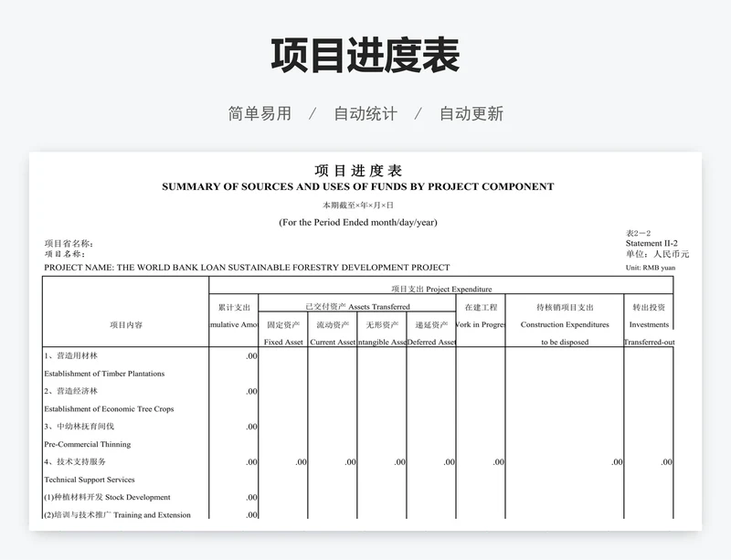The image size is (731, 560).
Task: Click the Current Asset column header
Action: click(333, 342)
